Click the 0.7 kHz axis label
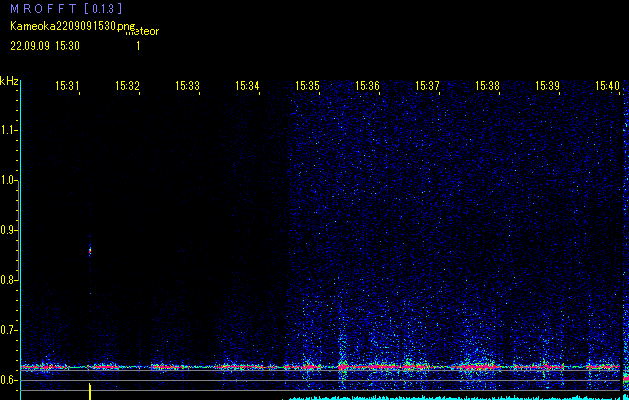The height and width of the screenshot is (400, 629). (8, 330)
